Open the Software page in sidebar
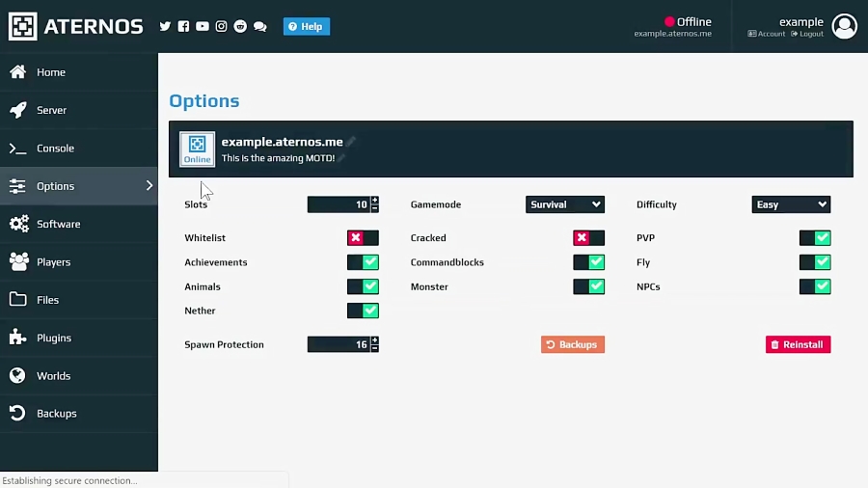Image resolution: width=868 pixels, height=488 pixels. pos(79,224)
